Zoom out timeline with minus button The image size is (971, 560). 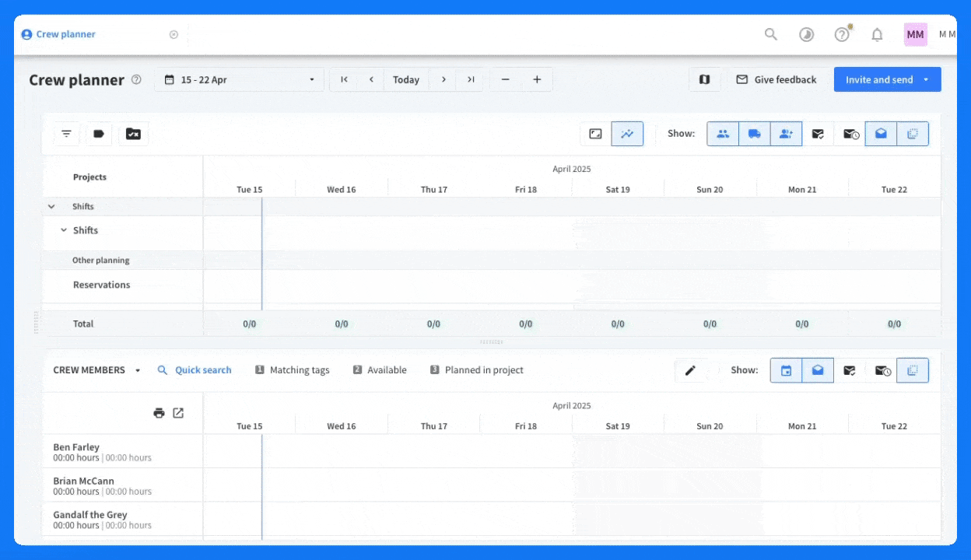[506, 79]
